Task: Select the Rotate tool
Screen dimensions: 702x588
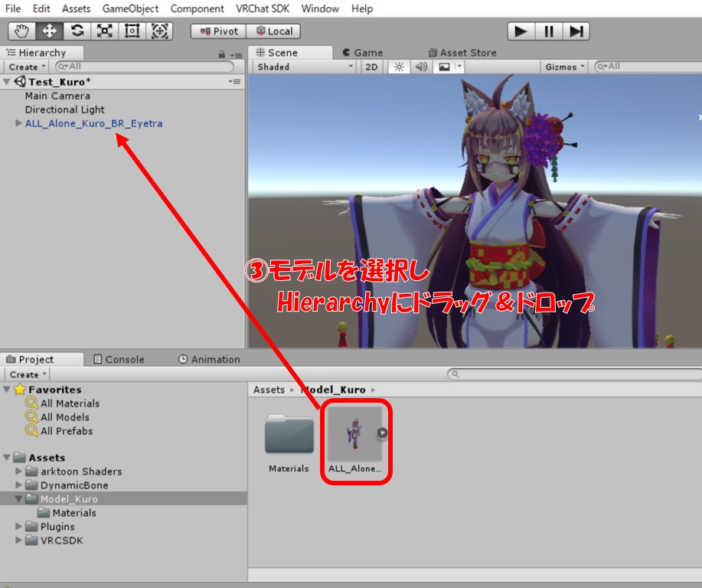Action: click(x=77, y=31)
